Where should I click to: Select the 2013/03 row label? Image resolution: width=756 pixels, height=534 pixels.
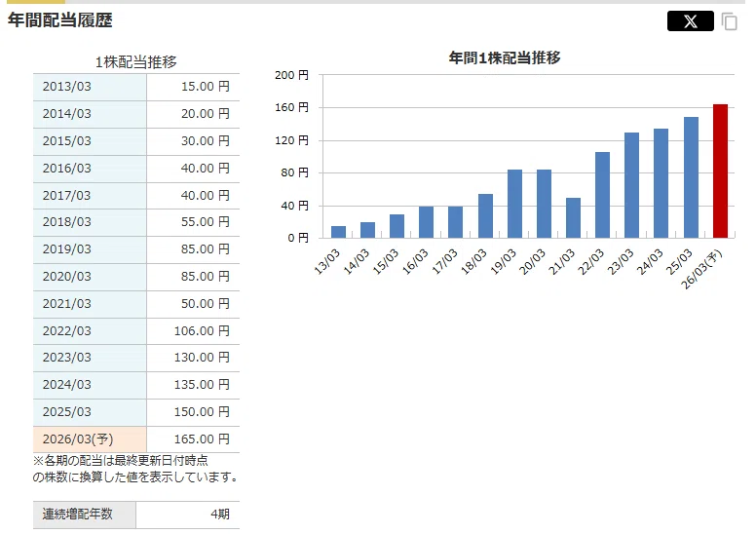[66, 87]
